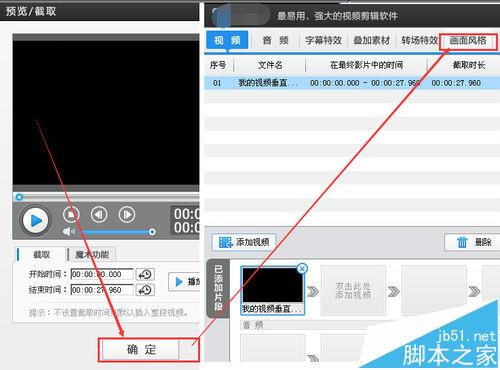Viewport: 500px width, 370px height.
Task: Open the 叠加素材 tab
Action: click(371, 41)
